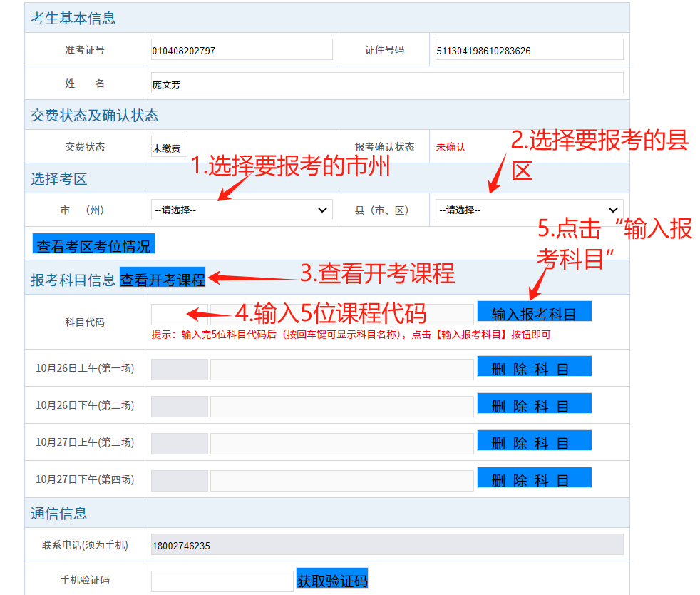Remove the 10月27日下午 fourth session subject
Screen dimensions: 700x595
coord(534,478)
